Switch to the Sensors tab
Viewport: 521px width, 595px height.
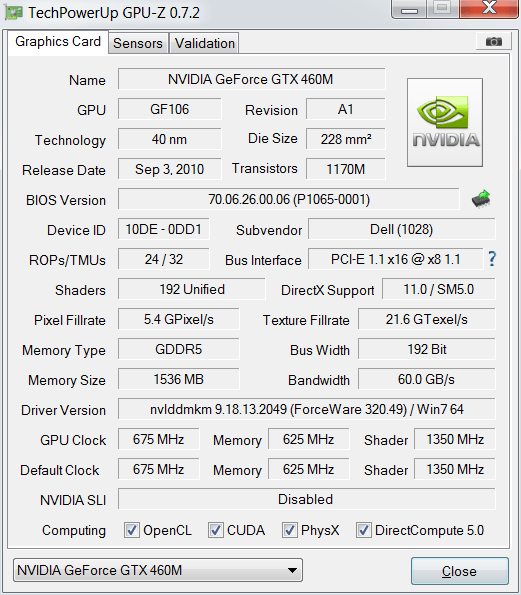point(138,43)
